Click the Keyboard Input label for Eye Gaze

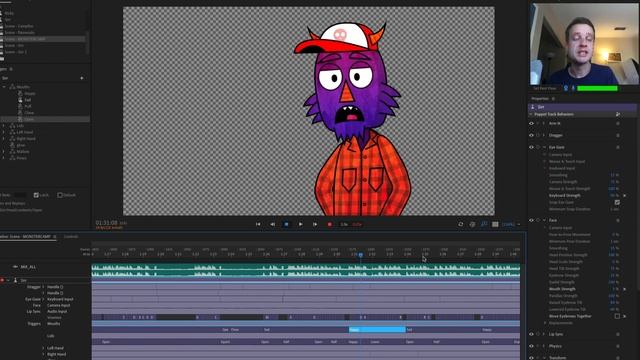click(60, 299)
